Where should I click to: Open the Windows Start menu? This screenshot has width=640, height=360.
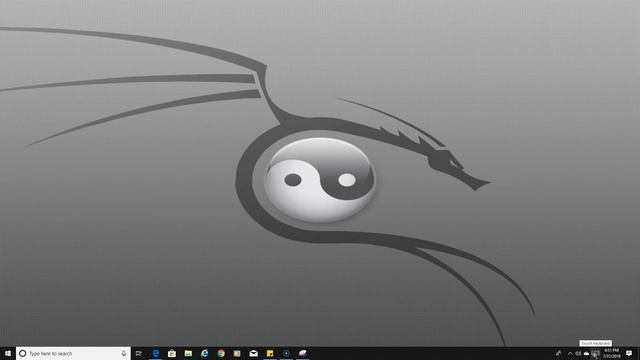[x=7, y=353]
